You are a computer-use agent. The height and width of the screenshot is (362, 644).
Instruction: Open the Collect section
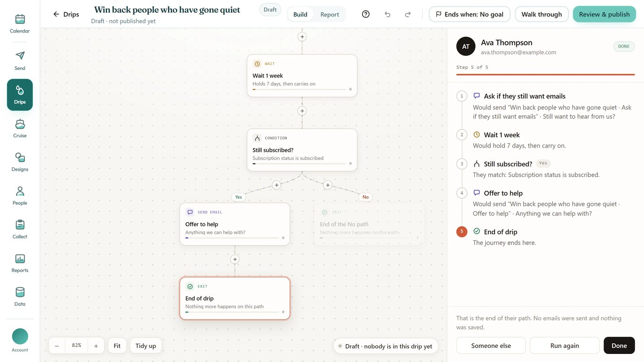[x=20, y=230]
